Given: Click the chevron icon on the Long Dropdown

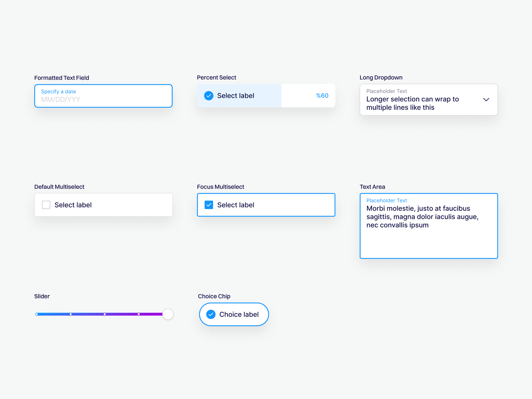Looking at the screenshot, I should click(x=486, y=99).
